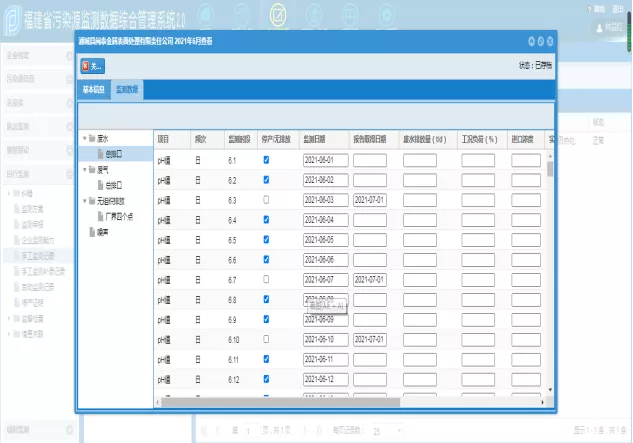This screenshot has width=633, height=443.
Task: Click the report date field in row 6.10
Action: (x=376, y=339)
